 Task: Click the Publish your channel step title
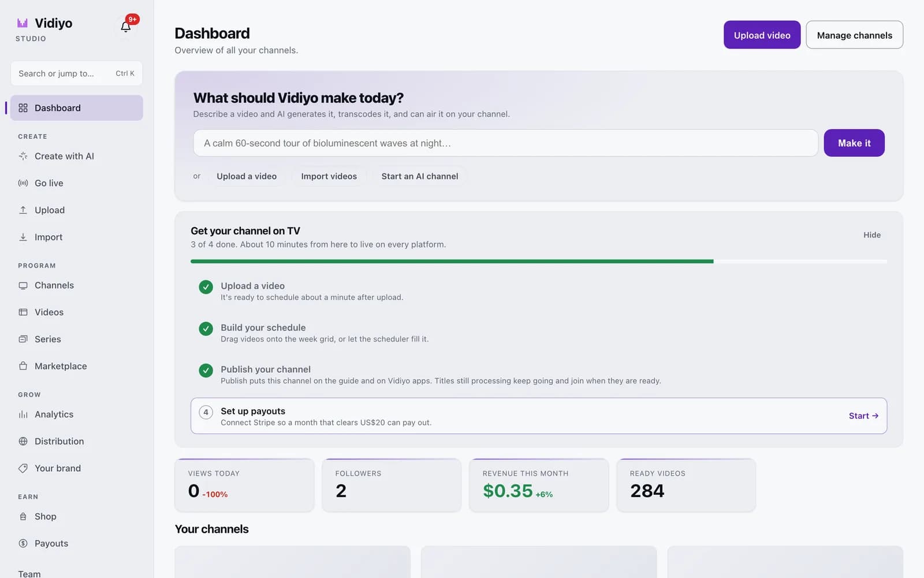point(265,369)
